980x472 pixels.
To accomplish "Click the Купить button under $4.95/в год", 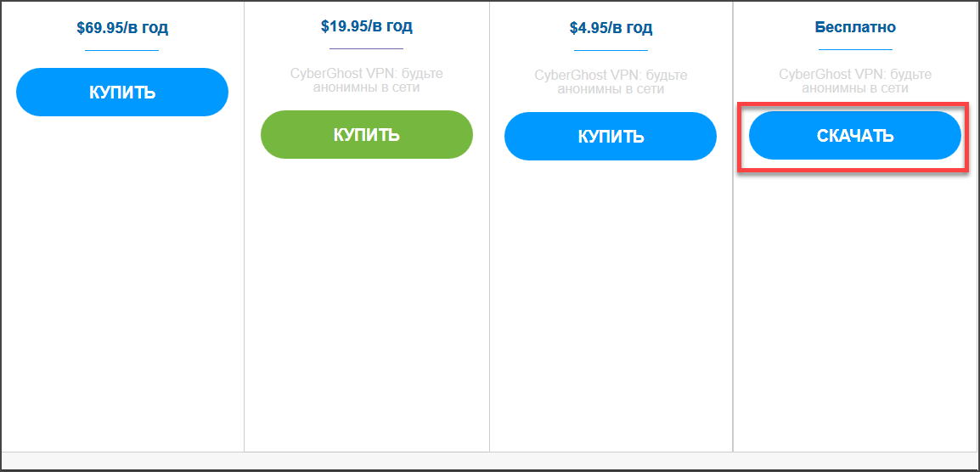I will tap(611, 136).
